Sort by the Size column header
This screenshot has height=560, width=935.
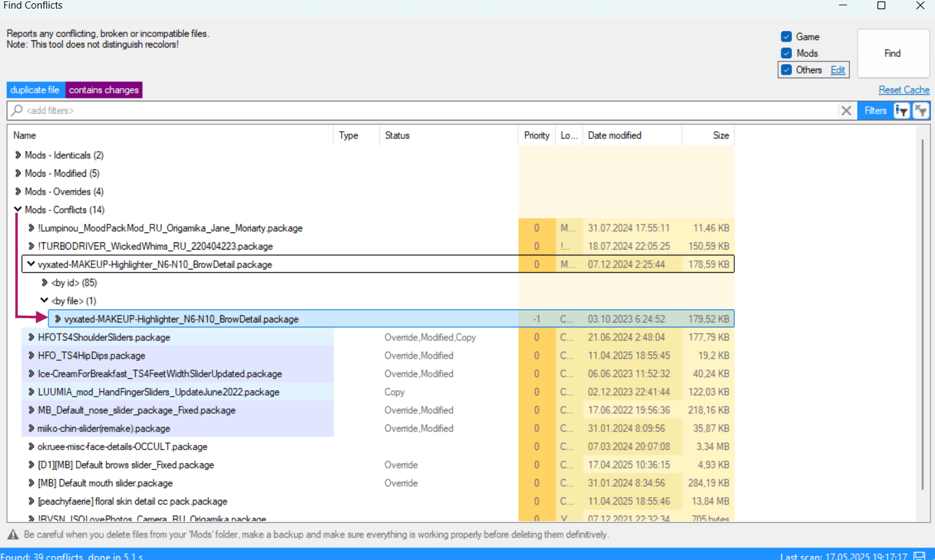[708, 135]
